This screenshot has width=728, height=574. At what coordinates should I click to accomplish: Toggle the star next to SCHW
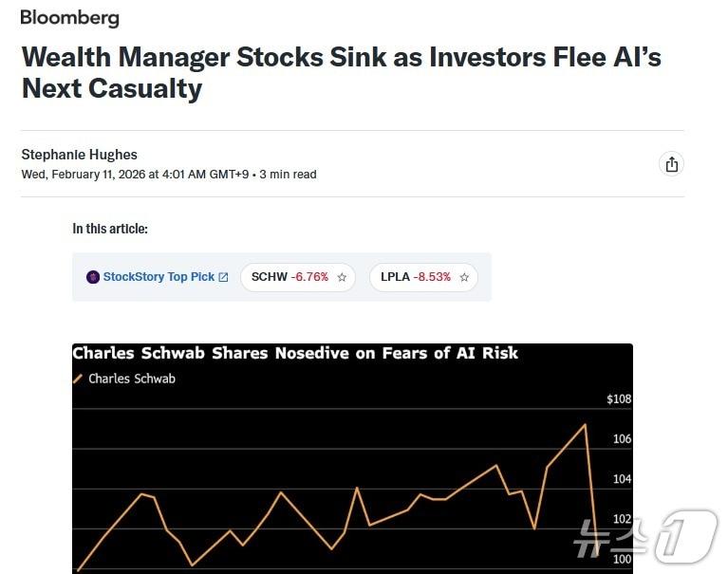(342, 277)
